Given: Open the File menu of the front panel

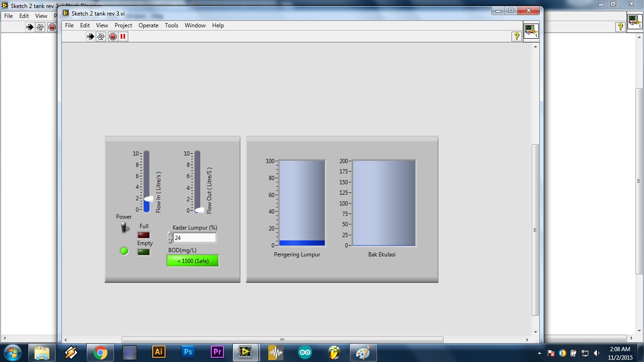Looking at the screenshot, I should click(69, 25).
